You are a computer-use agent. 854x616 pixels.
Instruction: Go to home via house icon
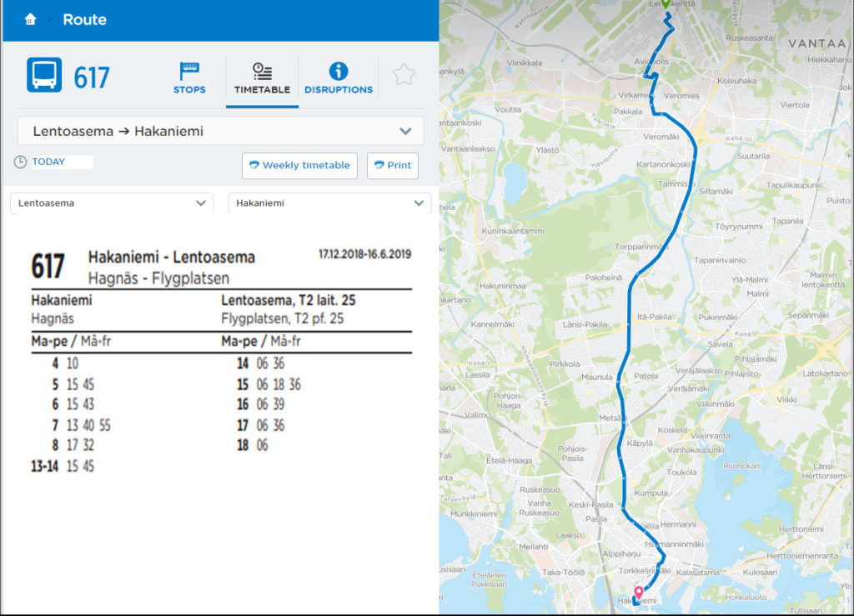pos(30,20)
